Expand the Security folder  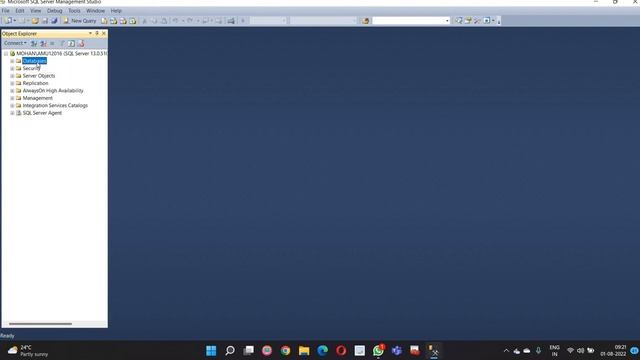[x=12, y=68]
